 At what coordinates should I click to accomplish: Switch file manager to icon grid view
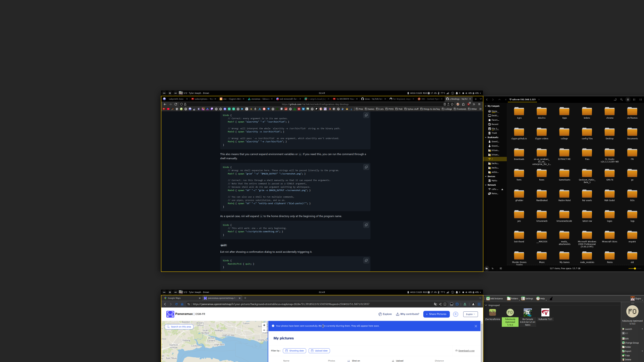point(628,100)
